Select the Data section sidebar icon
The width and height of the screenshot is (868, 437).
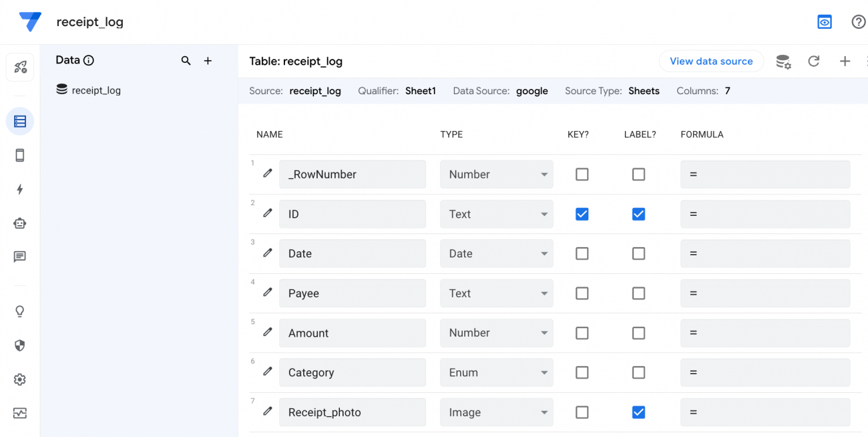click(20, 122)
